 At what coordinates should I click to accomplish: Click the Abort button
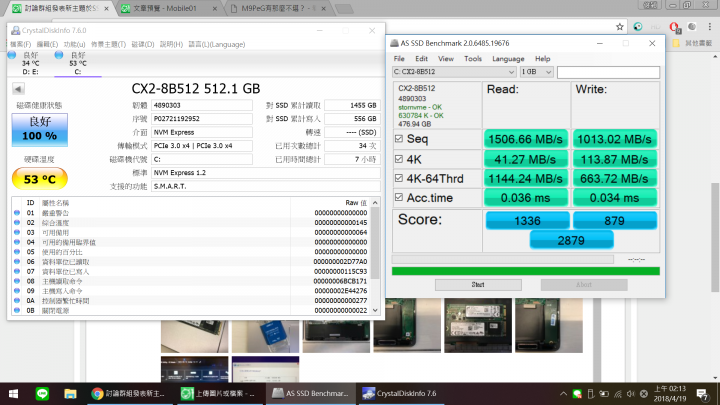pyautogui.click(x=584, y=285)
